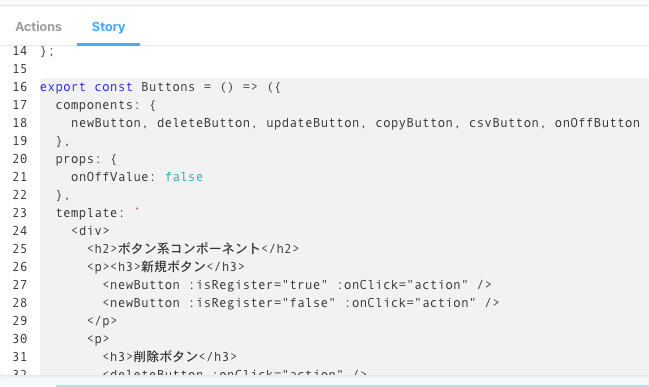Click the 'ボタン系コンポーネント' heading text

tap(189, 249)
